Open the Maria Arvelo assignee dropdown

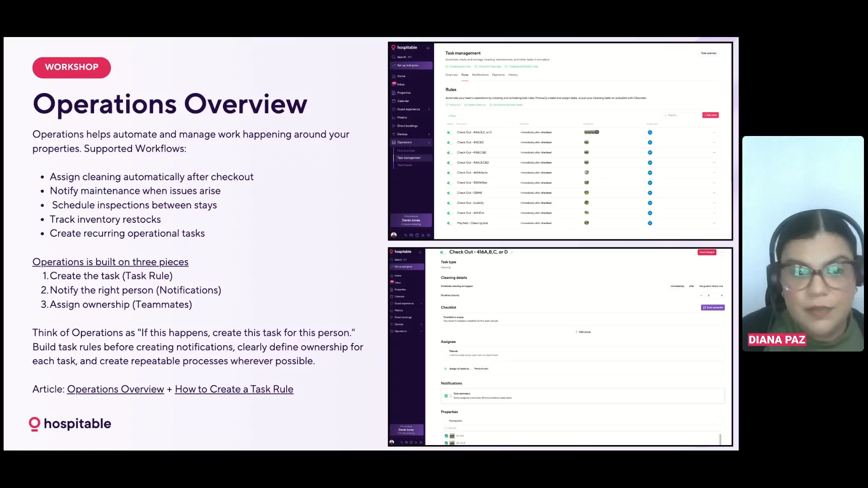(481, 369)
